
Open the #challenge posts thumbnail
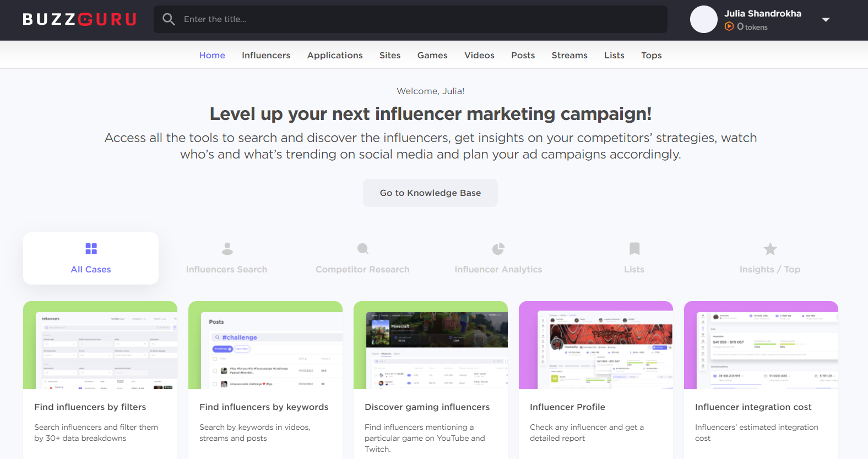tap(265, 345)
